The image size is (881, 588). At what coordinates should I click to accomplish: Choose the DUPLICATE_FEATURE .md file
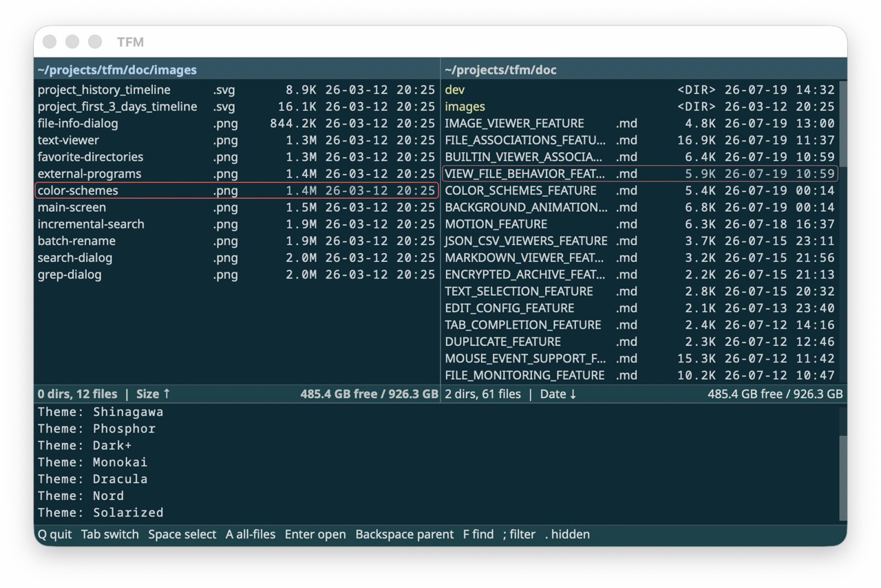pyautogui.click(x=640, y=342)
